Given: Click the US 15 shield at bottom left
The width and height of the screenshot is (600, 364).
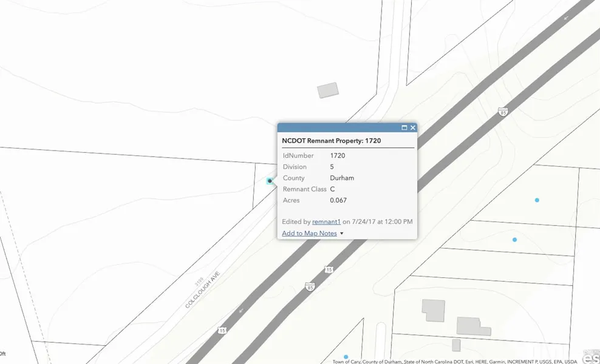Looking at the screenshot, I should 223,330.
